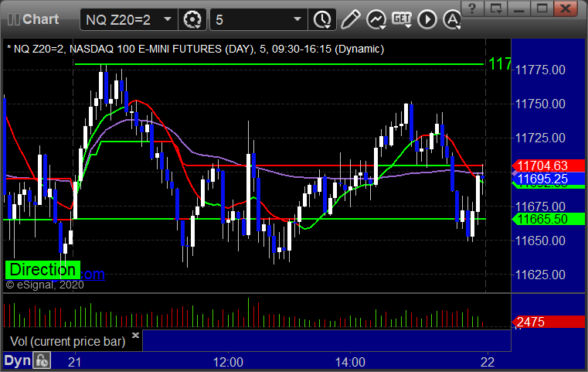The height and width of the screenshot is (372, 588).
Task: Maximize the chart window
Action: click(542, 9)
